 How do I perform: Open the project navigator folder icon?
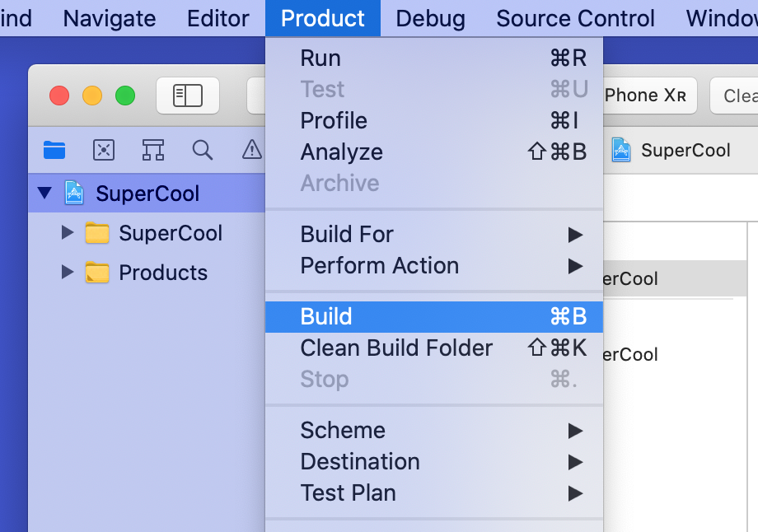tap(54, 149)
